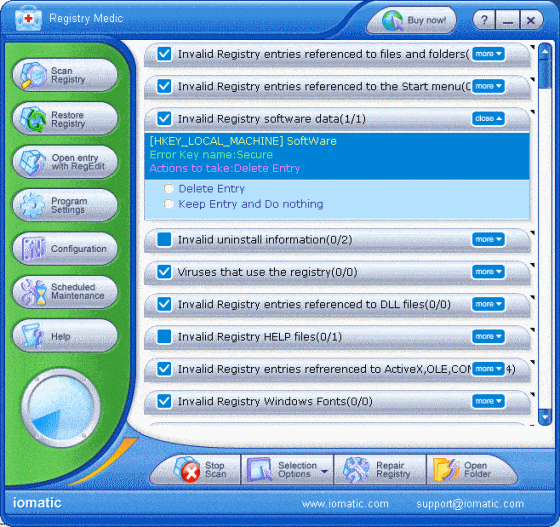Select the Delete Entry radio option

tap(169, 188)
